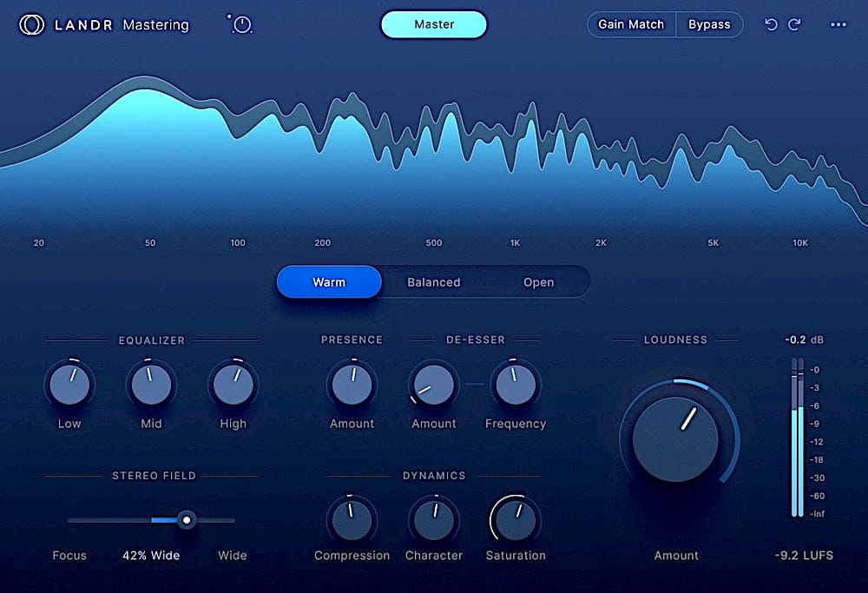868x593 pixels.
Task: Redo the last mastering change
Action: (x=795, y=24)
